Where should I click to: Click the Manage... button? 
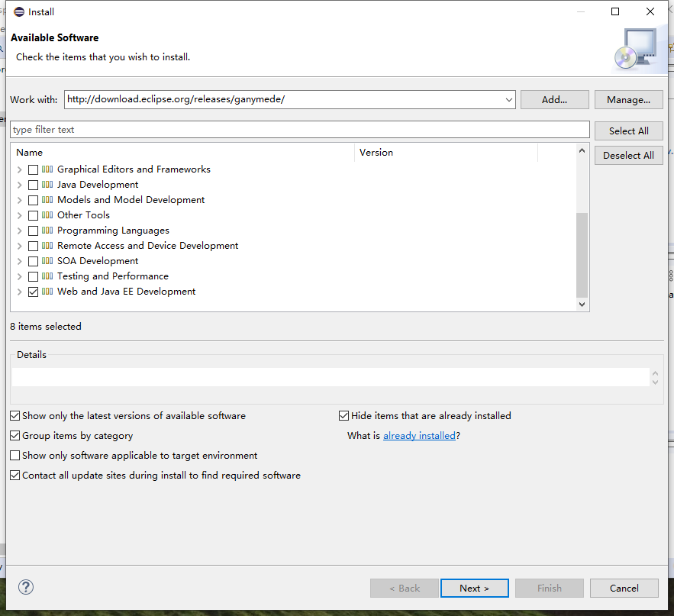point(628,100)
